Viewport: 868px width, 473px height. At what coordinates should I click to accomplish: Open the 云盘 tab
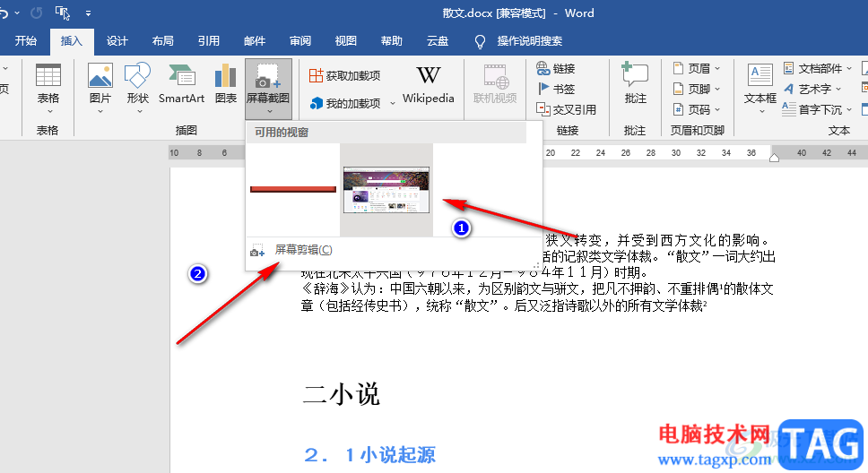tap(438, 41)
